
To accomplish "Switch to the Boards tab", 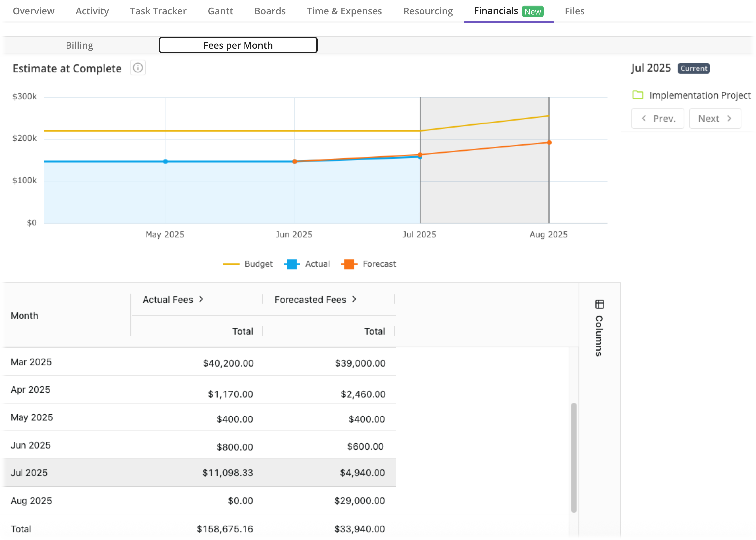I will point(270,11).
